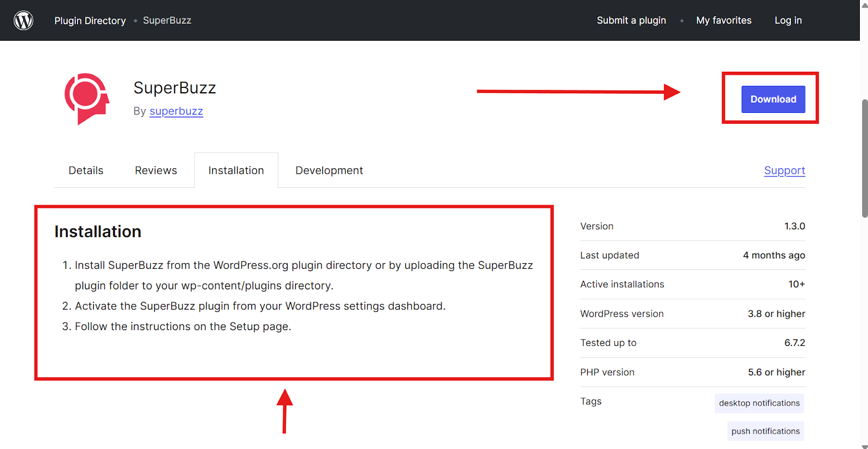Click the 'PHP version' label
The image size is (868, 449).
[x=607, y=372]
